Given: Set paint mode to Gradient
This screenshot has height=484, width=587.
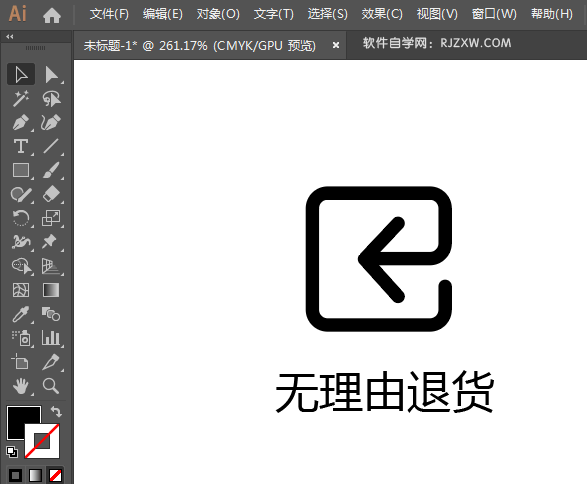Looking at the screenshot, I should pos(35,475).
